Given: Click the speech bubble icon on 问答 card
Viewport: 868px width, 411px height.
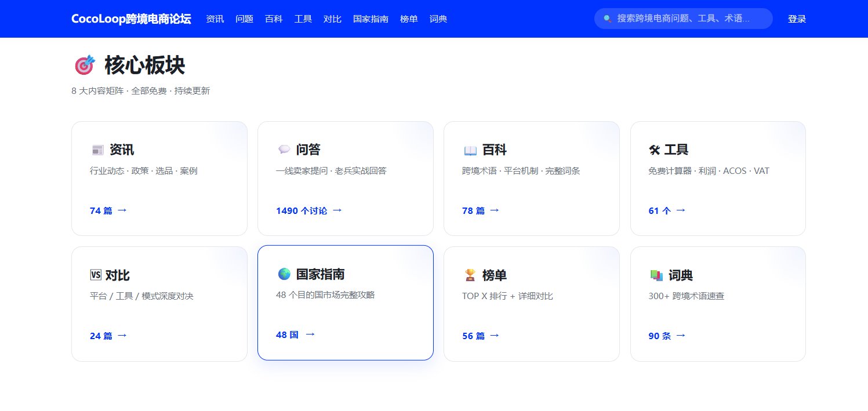Looking at the screenshot, I should [x=284, y=150].
